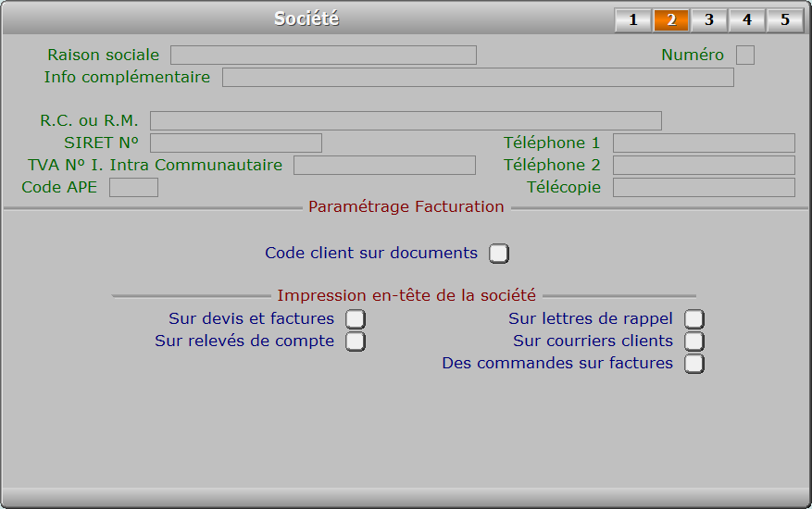Click the Raison sociale input field

tap(324, 55)
